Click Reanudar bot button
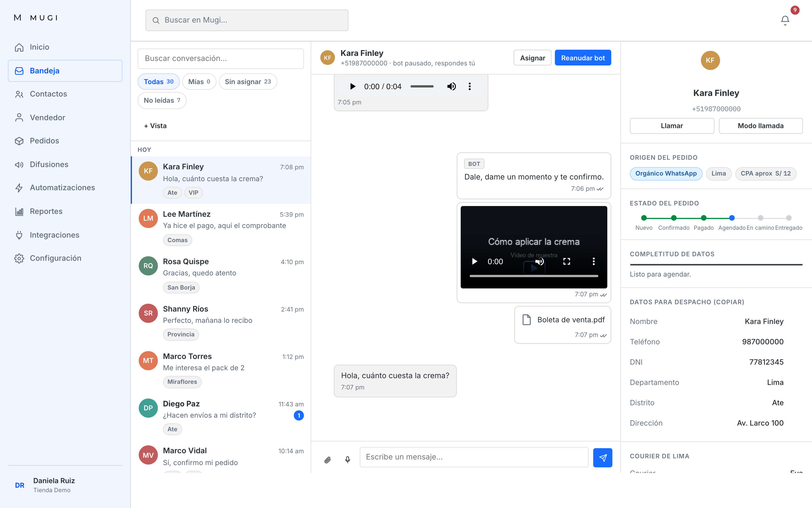Image resolution: width=812 pixels, height=508 pixels. tap(583, 58)
